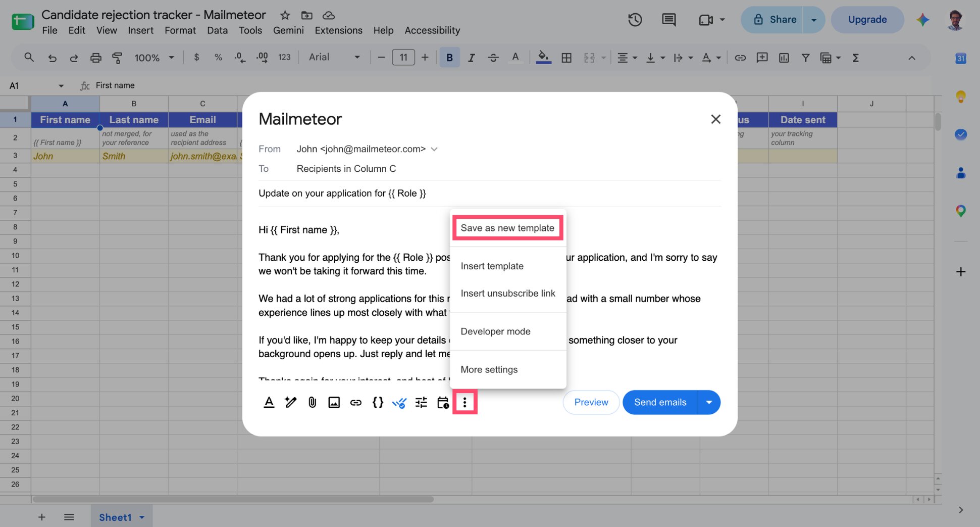Select Insert unsubscribe link option

(507, 294)
